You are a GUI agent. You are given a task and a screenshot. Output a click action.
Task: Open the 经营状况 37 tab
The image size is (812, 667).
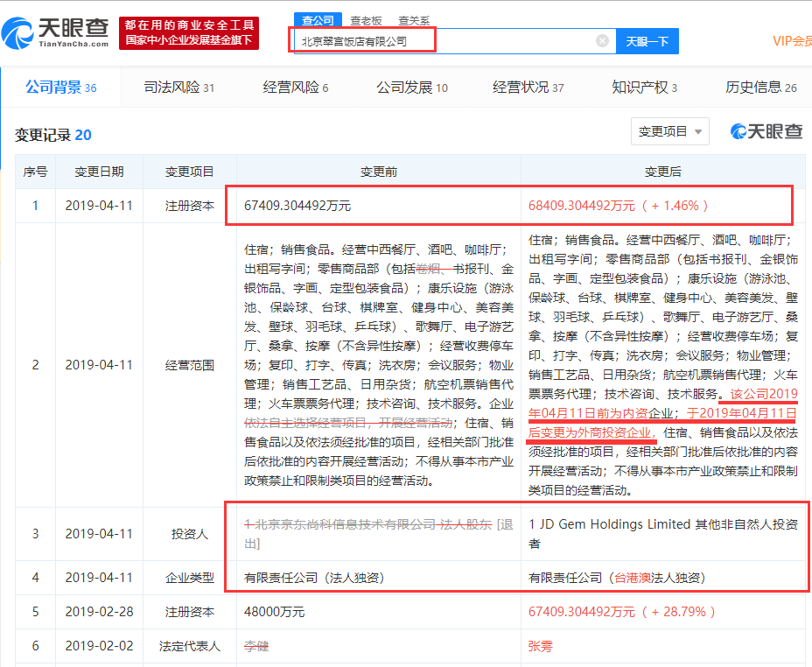pyautogui.click(x=528, y=87)
